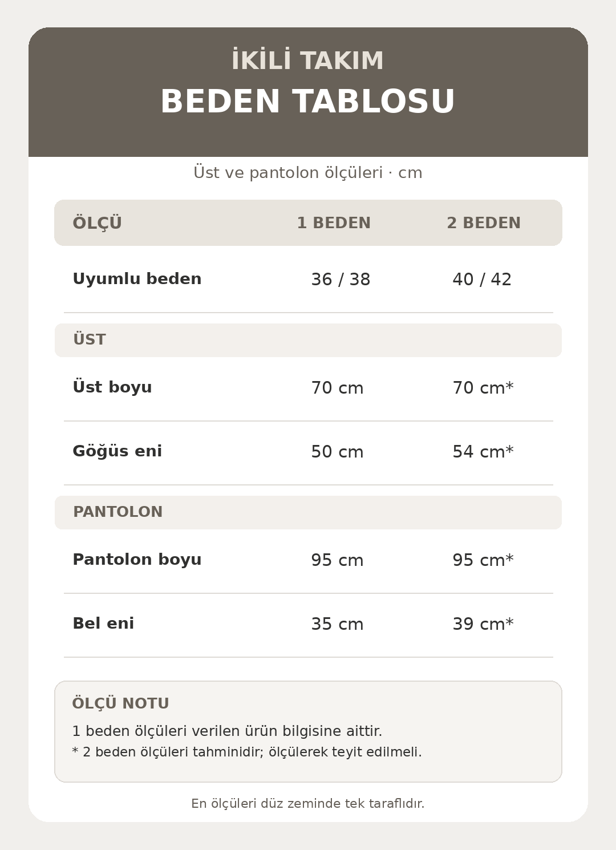Viewport: 616px width, 850px height.
Task: Click the Uyumlu beden row label
Action: click(137, 279)
